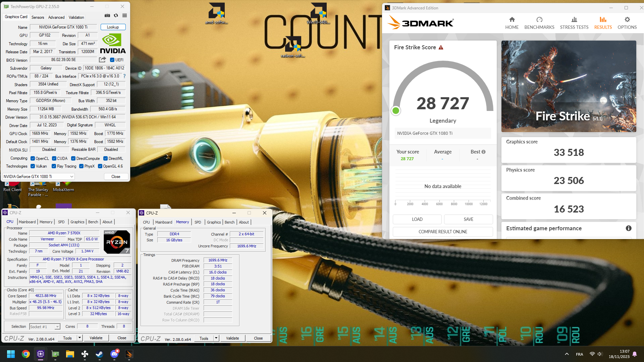644x362 pixels.
Task: Click the clock and date in taskbar
Action: pyautogui.click(x=619, y=354)
